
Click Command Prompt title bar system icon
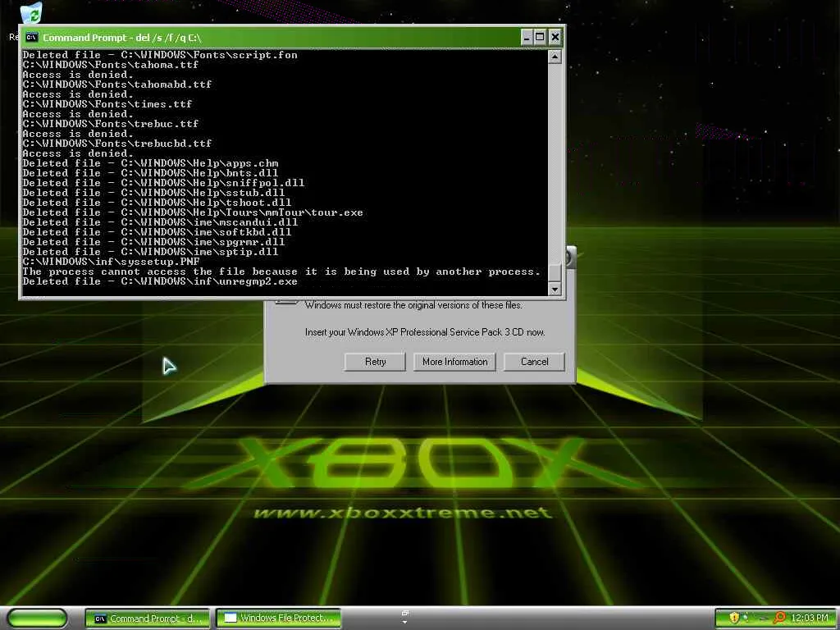pyautogui.click(x=32, y=37)
